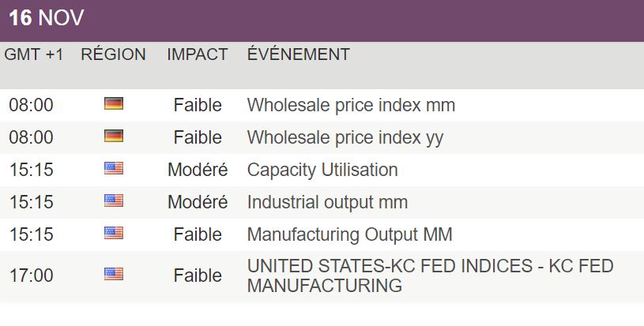Select the Industrial output mm event
The height and width of the screenshot is (326, 644).
click(327, 203)
